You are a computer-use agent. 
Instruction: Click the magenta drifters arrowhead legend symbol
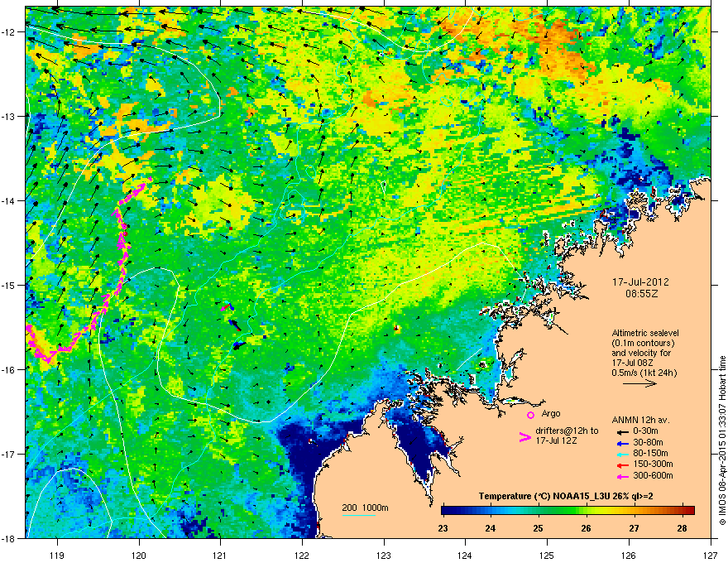pyautogui.click(x=524, y=437)
